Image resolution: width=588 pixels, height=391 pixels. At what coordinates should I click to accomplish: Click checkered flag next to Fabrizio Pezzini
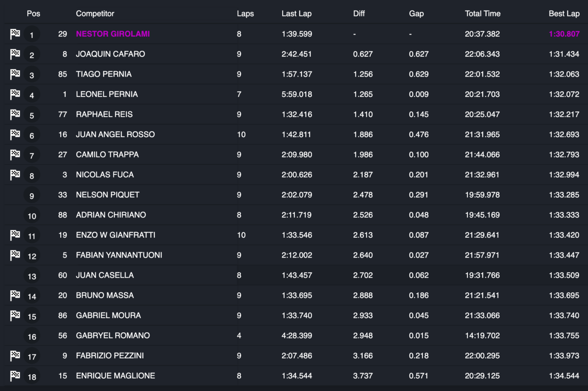15,355
